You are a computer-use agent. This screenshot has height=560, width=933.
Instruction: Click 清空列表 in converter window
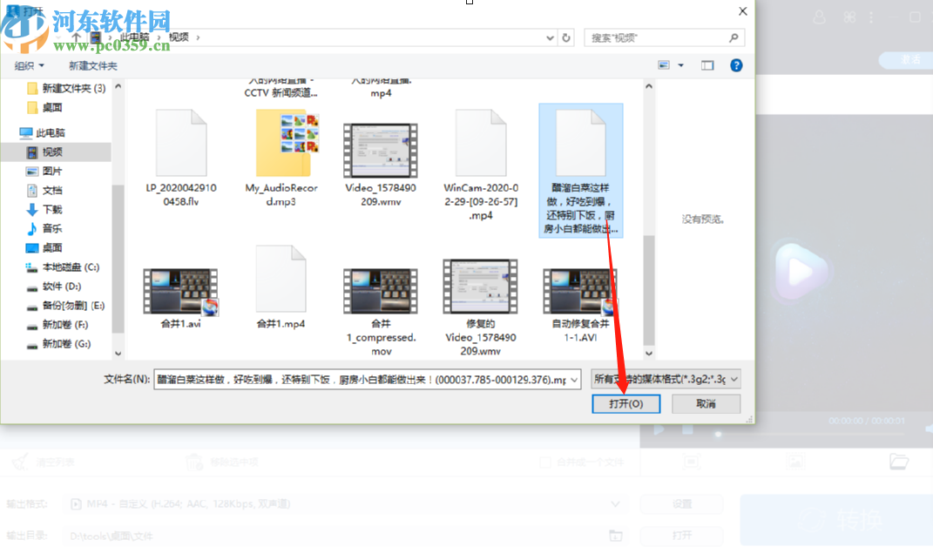pyautogui.click(x=43, y=462)
